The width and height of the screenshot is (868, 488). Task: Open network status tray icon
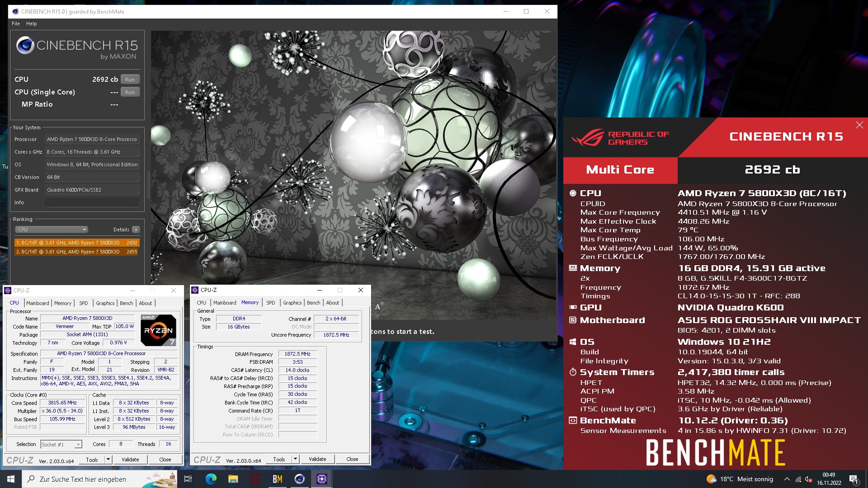click(798, 479)
